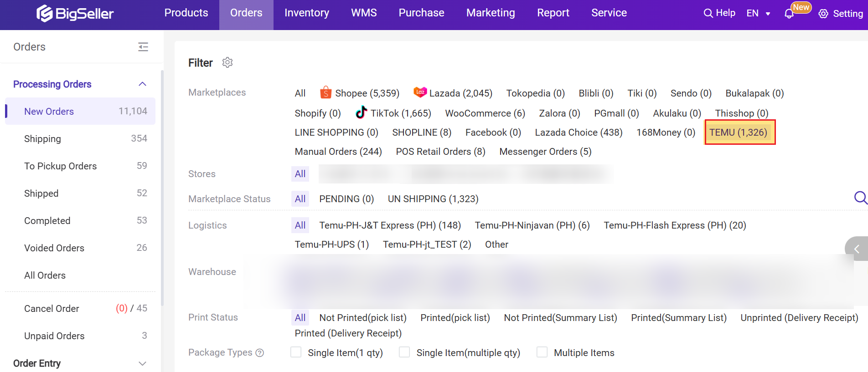868x372 pixels.
Task: Filter by Lazada Choice (438)
Action: pyautogui.click(x=579, y=132)
